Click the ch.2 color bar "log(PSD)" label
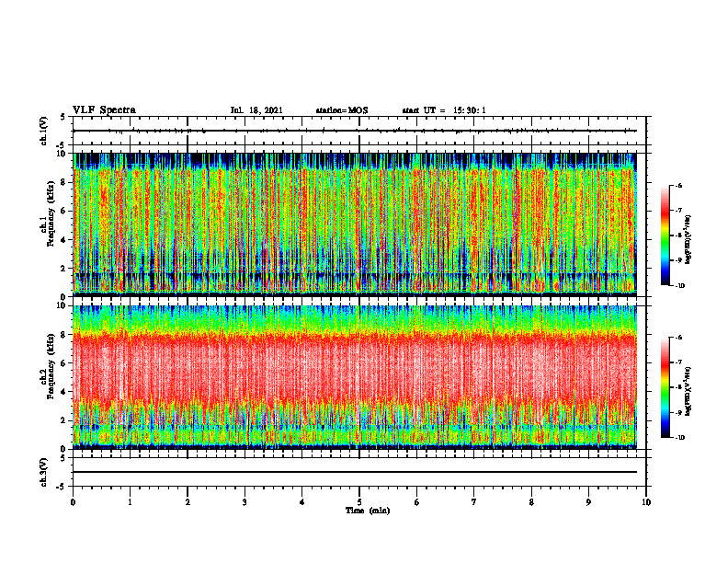 [x=688, y=391]
